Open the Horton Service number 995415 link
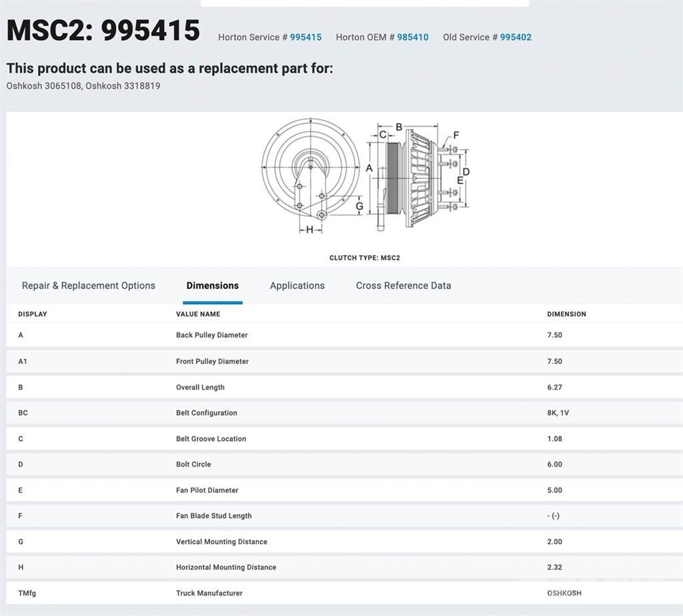The image size is (683, 616). pos(305,37)
